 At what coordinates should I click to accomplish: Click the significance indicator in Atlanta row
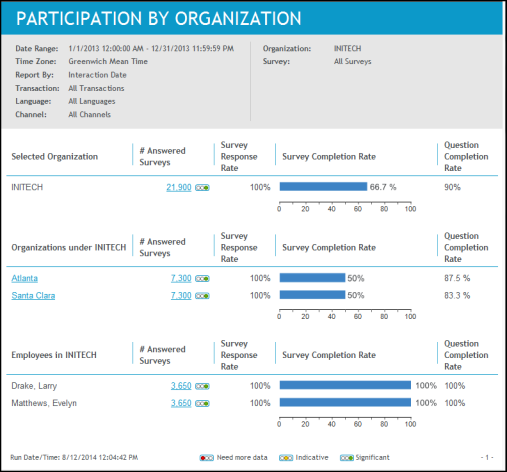202,279
